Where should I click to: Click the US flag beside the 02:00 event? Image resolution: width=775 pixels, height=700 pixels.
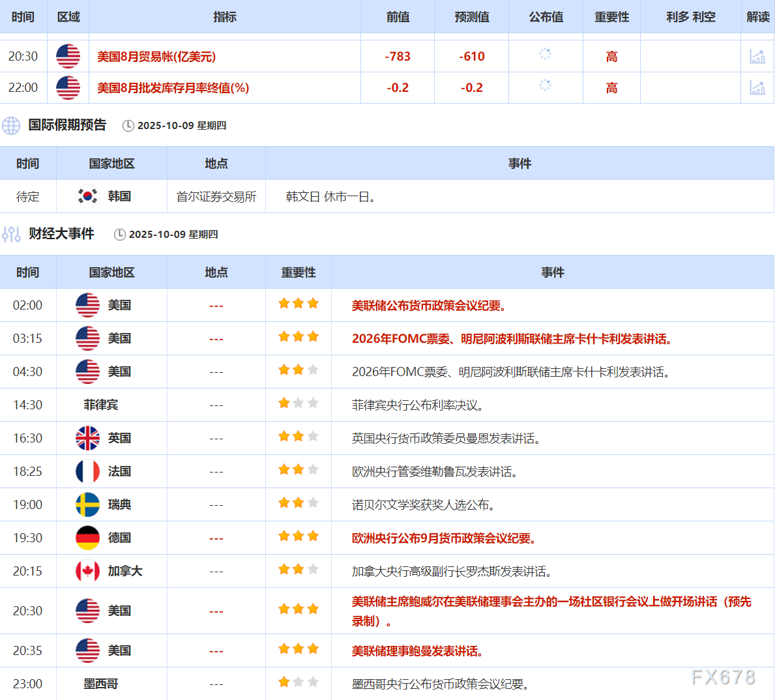pyautogui.click(x=87, y=304)
